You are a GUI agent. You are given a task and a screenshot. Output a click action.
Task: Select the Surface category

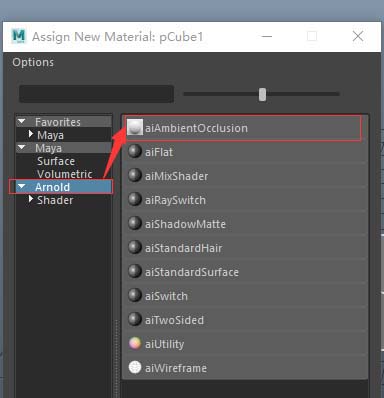click(56, 161)
